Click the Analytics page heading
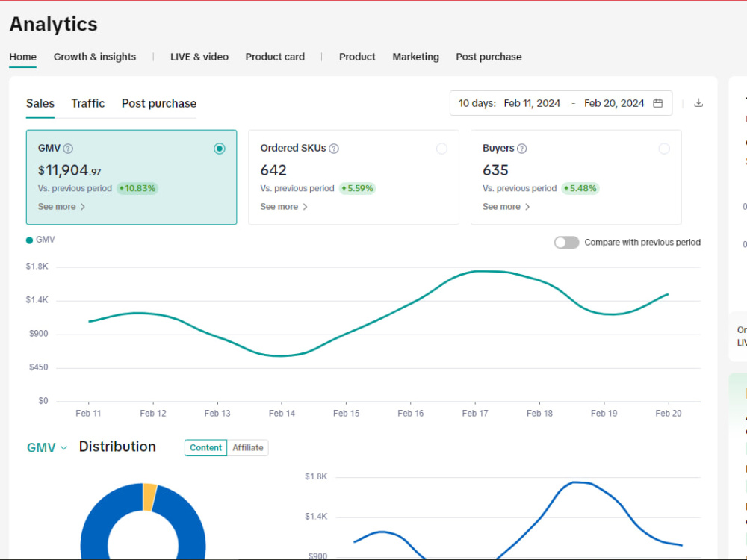This screenshot has height=560, width=747. [x=53, y=25]
